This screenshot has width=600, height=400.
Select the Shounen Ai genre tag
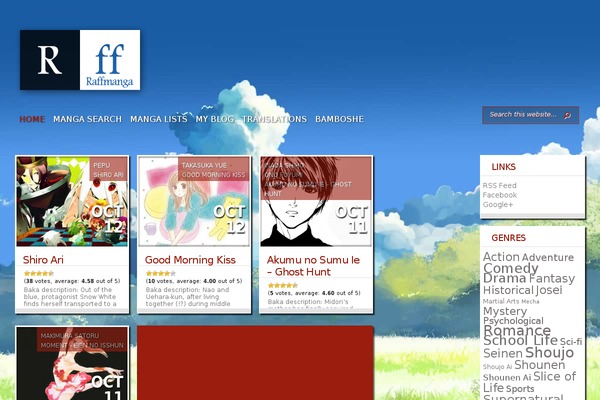507,377
